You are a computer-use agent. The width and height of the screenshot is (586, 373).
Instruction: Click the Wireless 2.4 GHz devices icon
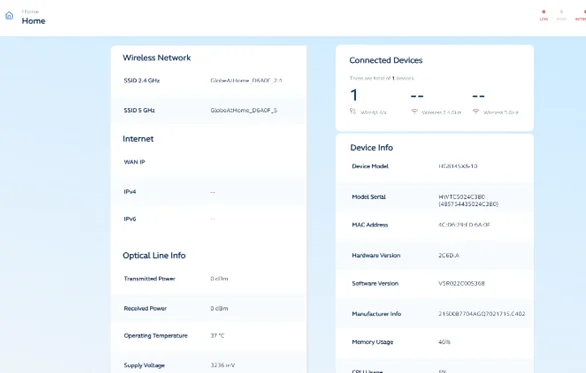coord(414,111)
